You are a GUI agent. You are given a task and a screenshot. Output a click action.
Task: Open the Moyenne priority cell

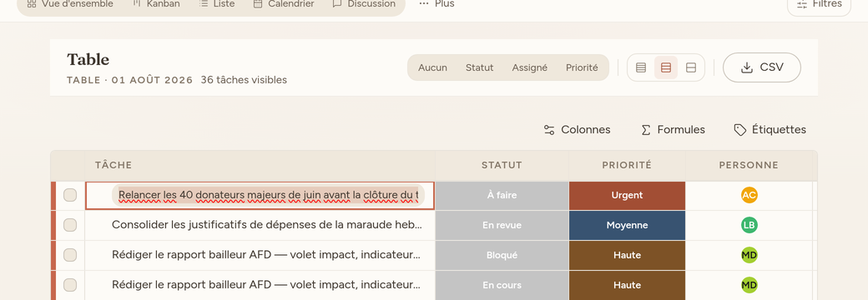pyautogui.click(x=627, y=225)
